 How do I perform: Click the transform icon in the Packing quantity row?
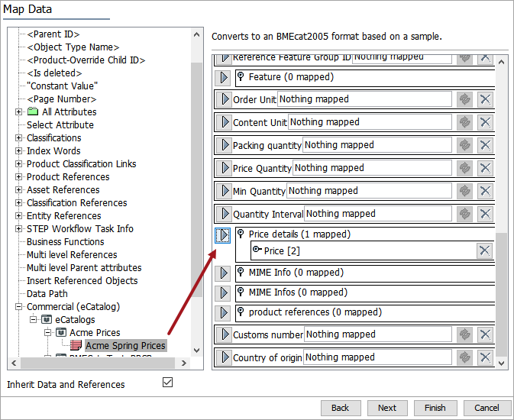pos(464,145)
